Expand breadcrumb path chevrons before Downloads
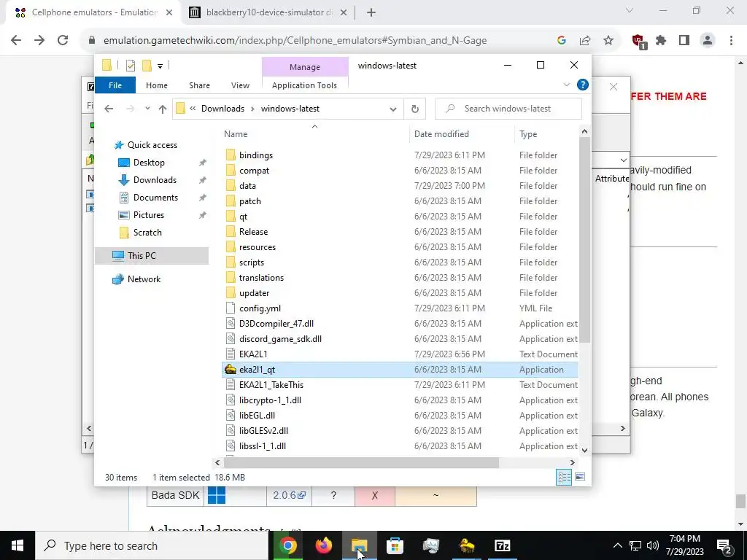 (193, 109)
